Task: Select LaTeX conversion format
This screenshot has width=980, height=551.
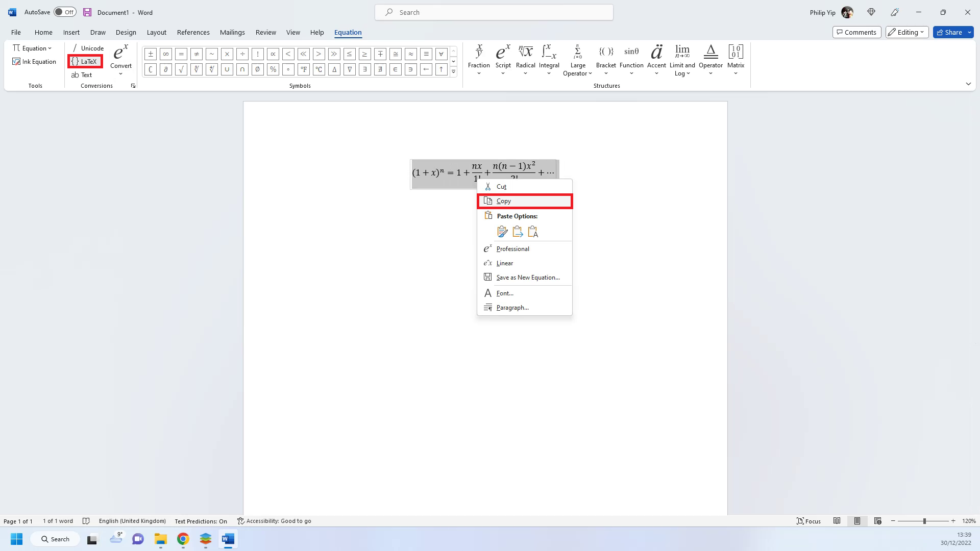Action: (85, 62)
